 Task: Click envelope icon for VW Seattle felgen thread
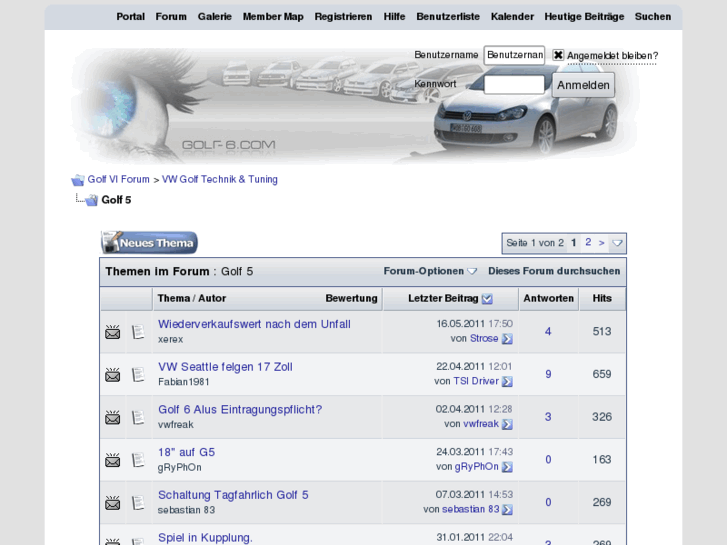112,374
